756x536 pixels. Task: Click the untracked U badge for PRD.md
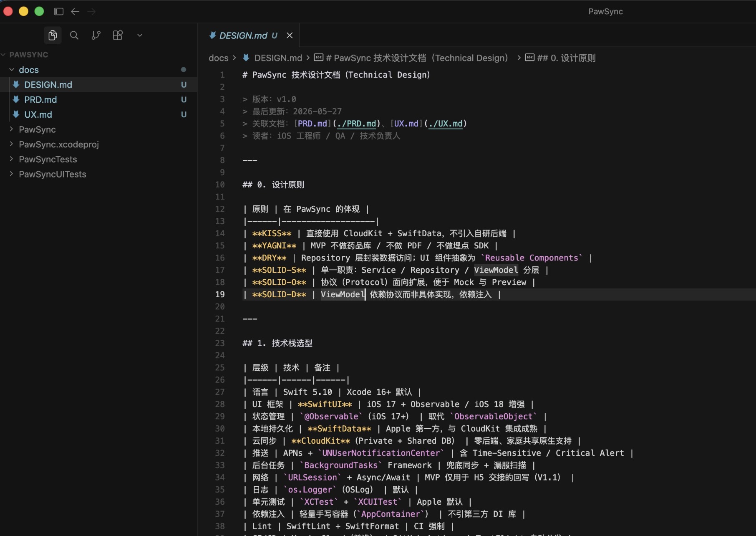point(184,100)
